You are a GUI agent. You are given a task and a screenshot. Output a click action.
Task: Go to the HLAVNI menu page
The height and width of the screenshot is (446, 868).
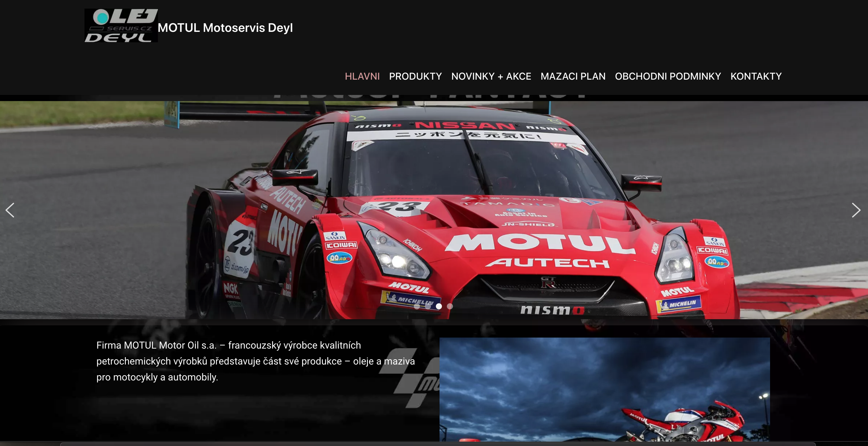[x=362, y=76]
